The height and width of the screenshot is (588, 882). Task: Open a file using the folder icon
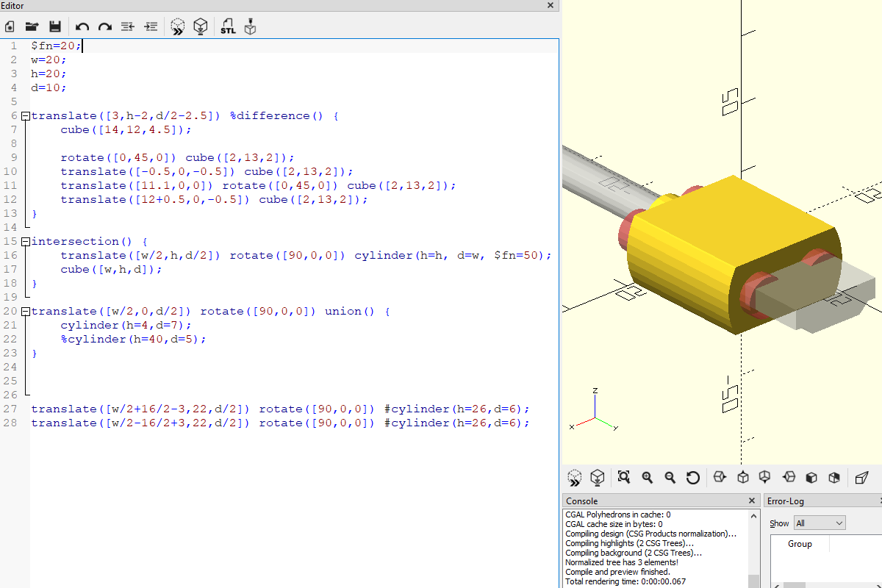tap(32, 26)
